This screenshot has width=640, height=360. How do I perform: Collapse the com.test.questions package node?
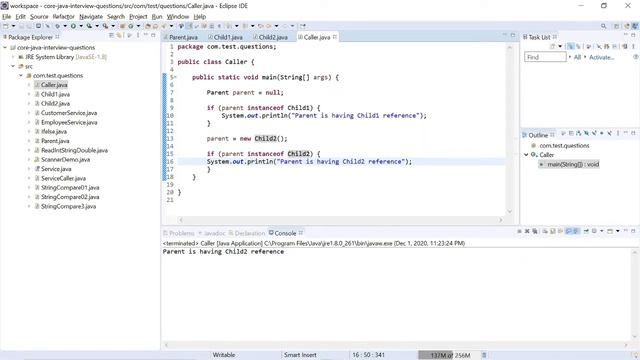pyautogui.click(x=21, y=76)
